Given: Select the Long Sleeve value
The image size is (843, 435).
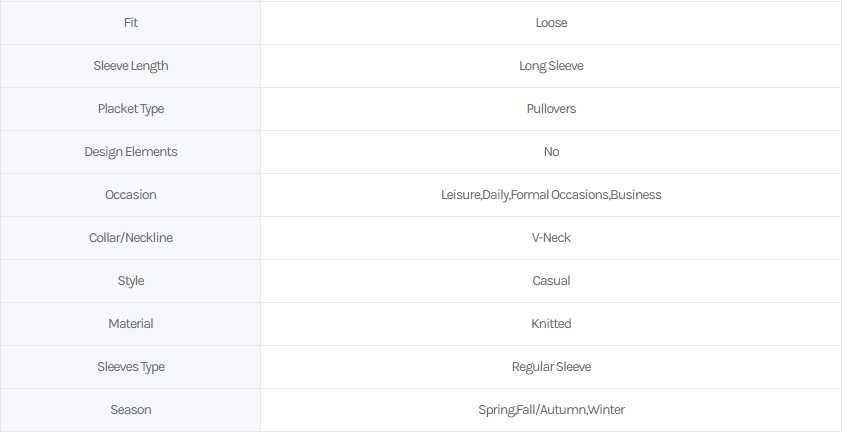Looking at the screenshot, I should coord(551,66).
